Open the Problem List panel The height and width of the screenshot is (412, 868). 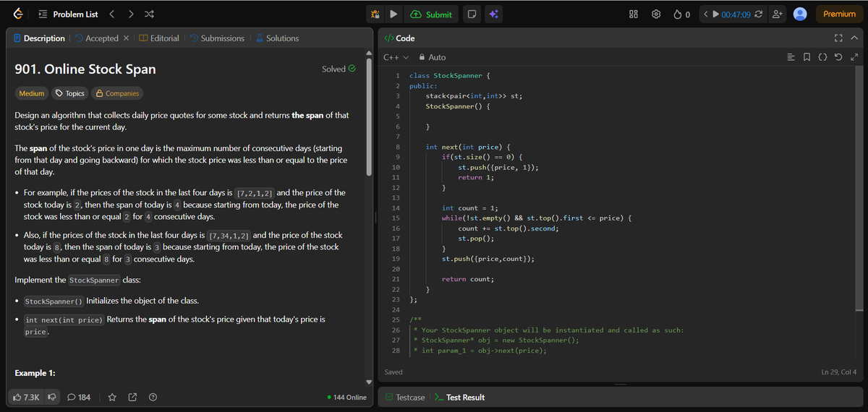(x=67, y=14)
